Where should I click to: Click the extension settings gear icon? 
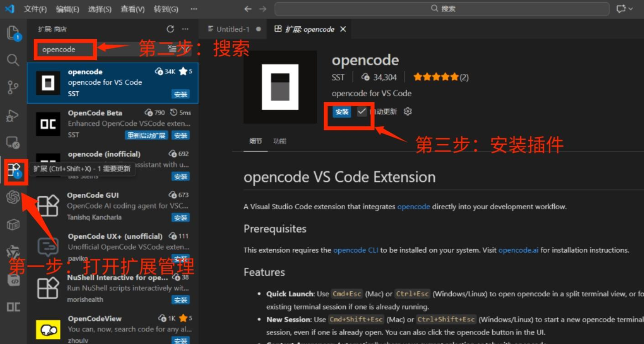(408, 111)
